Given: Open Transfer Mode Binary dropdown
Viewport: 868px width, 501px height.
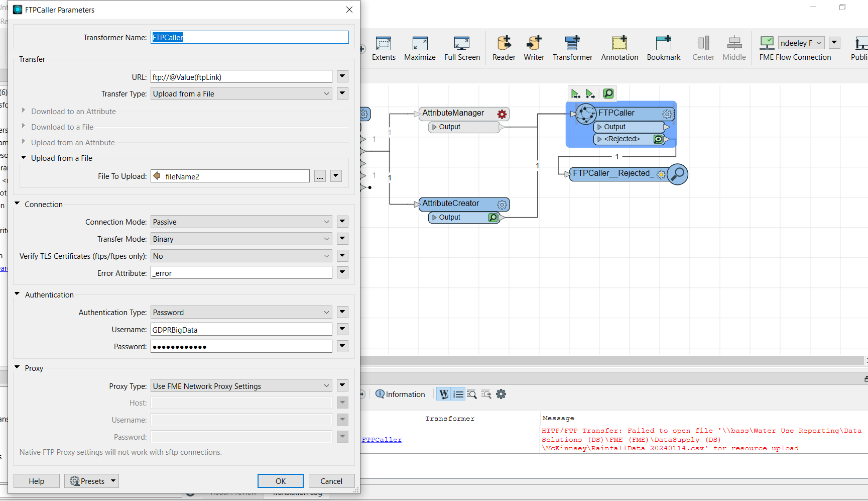Looking at the screenshot, I should coord(241,239).
